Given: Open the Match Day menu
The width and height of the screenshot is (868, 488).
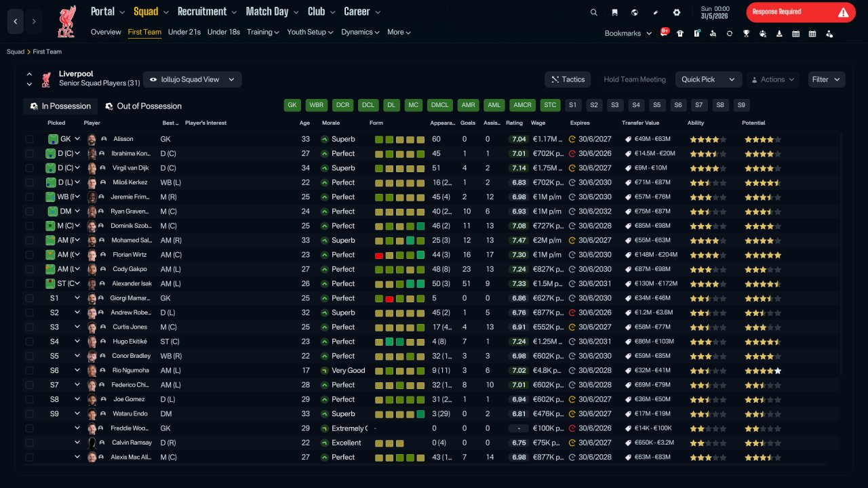Looking at the screenshot, I should click(x=271, y=12).
